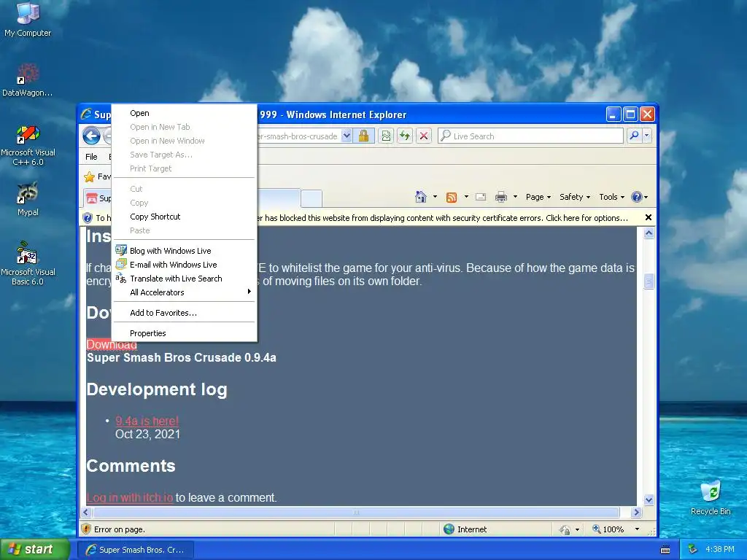
Task: Open the Tools menu dropdown
Action: [612, 197]
